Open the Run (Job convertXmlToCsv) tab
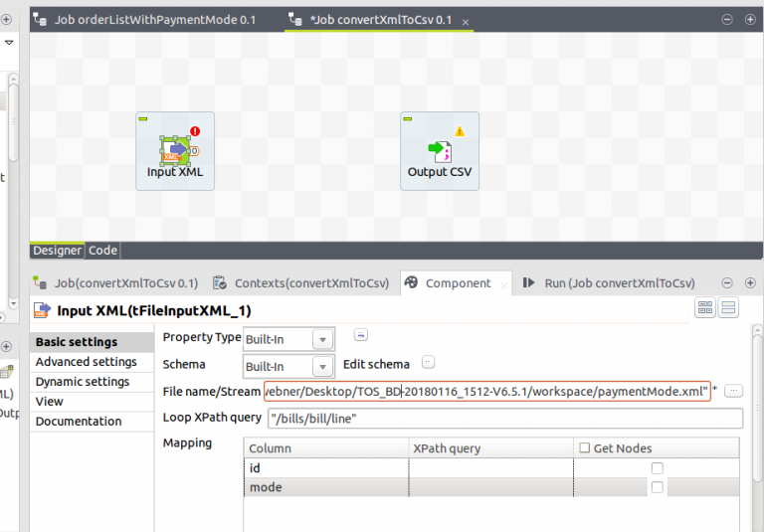The height and width of the screenshot is (532, 764). click(609, 283)
